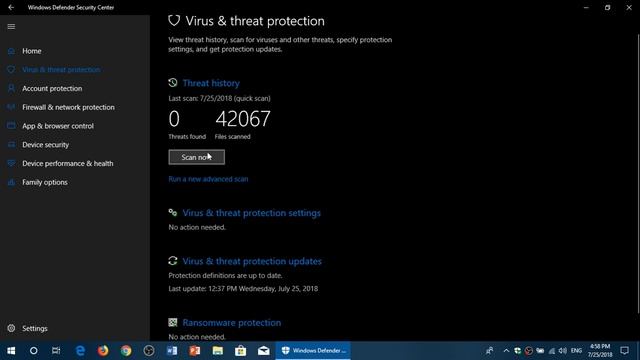The image size is (640, 360).
Task: Open Family options section
Action: tap(45, 182)
